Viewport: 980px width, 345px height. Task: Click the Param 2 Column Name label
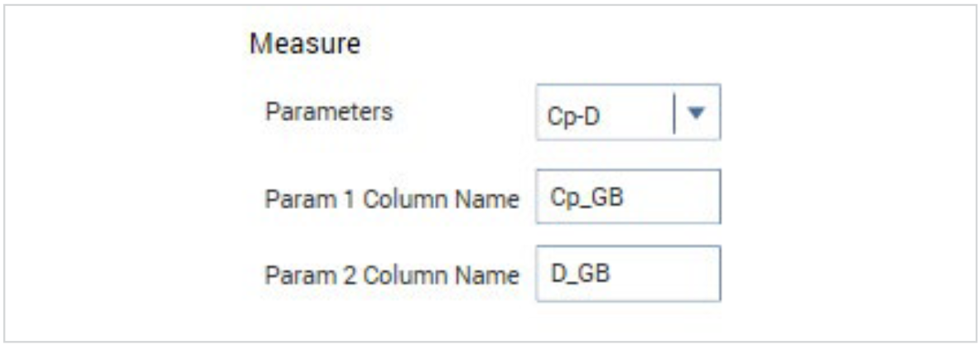point(392,275)
